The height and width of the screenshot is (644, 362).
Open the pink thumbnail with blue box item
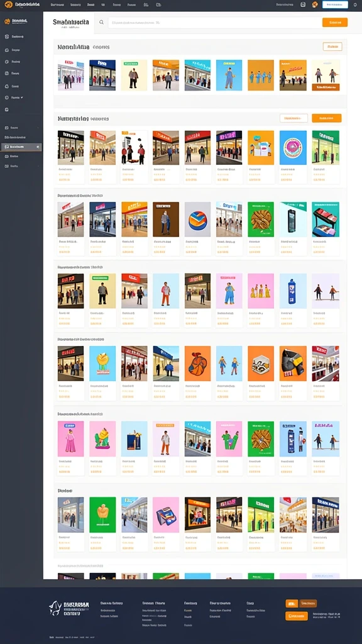point(166,514)
